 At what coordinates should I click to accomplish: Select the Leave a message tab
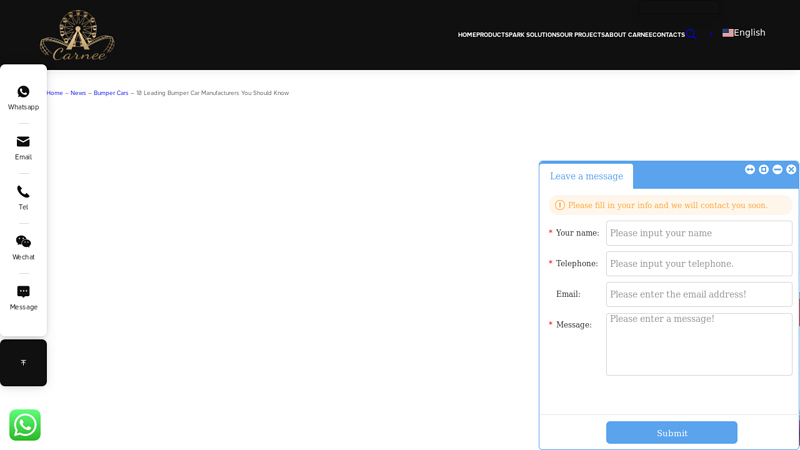(586, 177)
